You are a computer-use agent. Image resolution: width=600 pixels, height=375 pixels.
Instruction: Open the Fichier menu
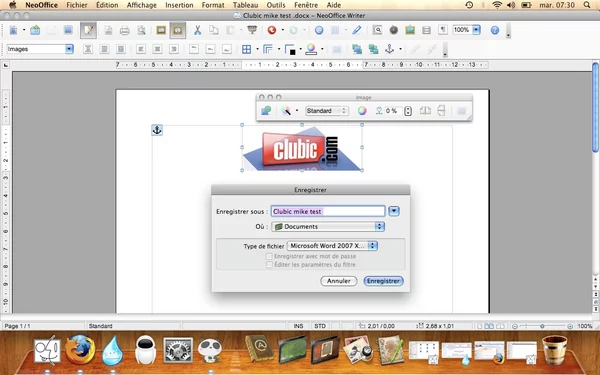click(77, 5)
